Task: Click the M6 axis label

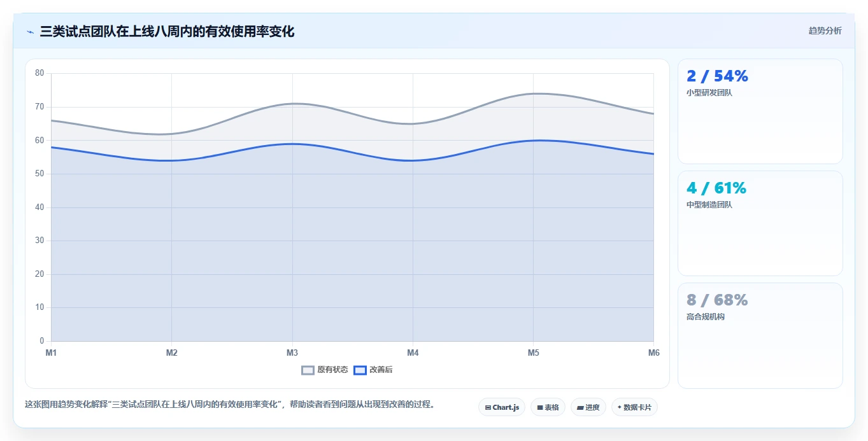Action: tap(653, 353)
